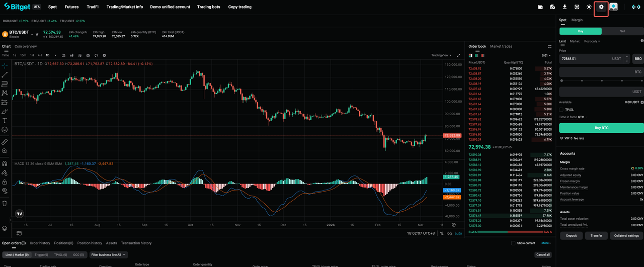Screen dimensions: 644x267
Task: Toggle log scale on the chart
Action: pos(449,233)
